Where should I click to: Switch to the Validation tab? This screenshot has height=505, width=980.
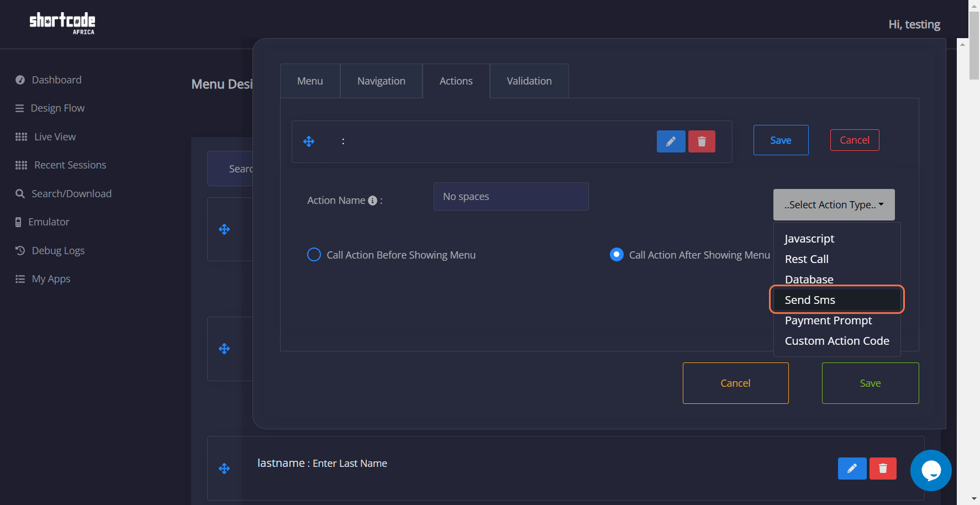(529, 81)
